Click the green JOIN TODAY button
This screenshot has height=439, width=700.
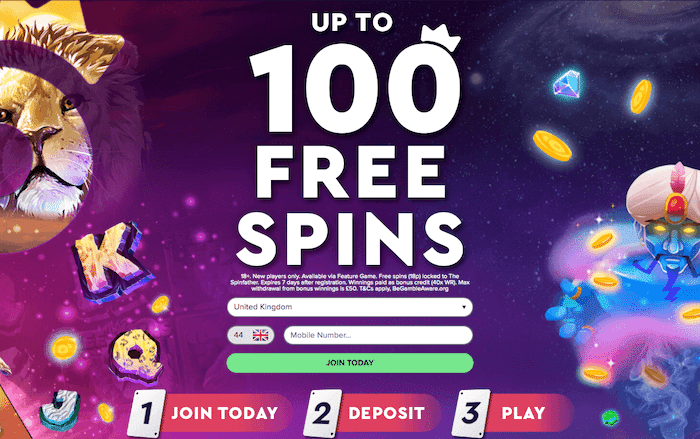(x=350, y=363)
